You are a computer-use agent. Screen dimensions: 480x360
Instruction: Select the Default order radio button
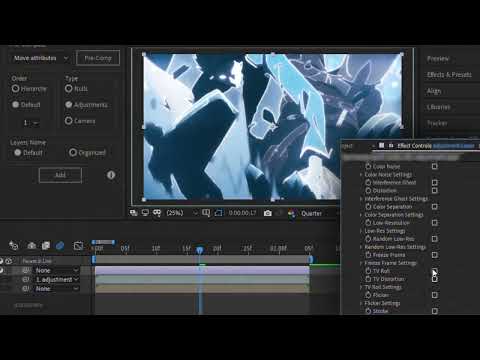point(15,105)
